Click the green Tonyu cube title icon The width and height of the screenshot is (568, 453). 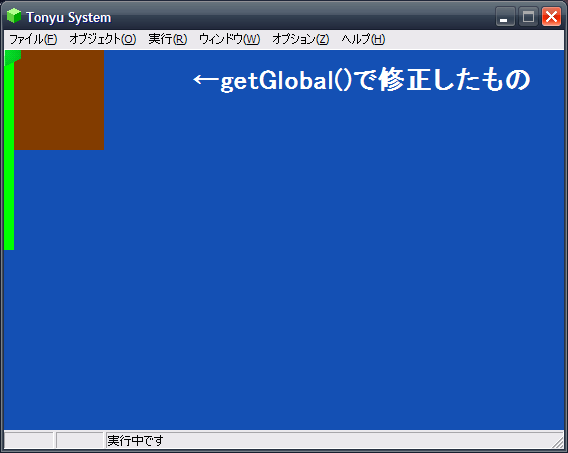[x=14, y=16]
